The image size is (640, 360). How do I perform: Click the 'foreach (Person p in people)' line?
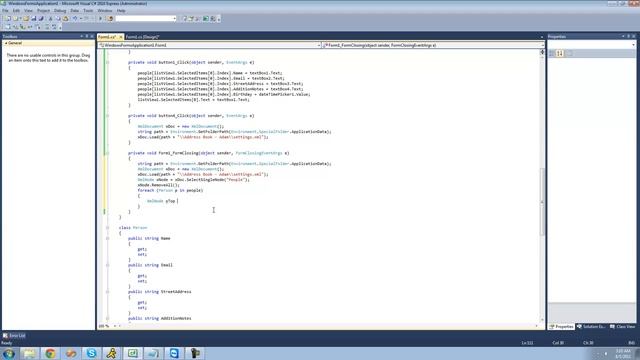click(170, 190)
